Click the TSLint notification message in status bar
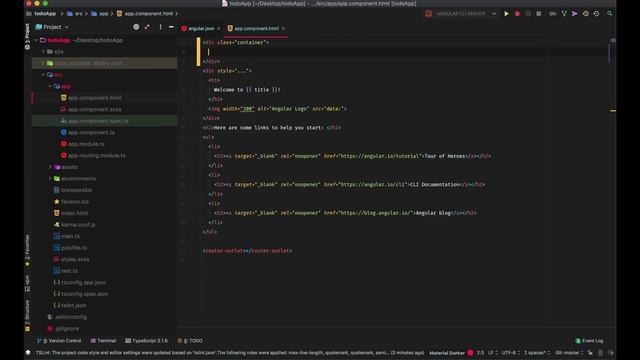The image size is (640, 360). (230, 353)
